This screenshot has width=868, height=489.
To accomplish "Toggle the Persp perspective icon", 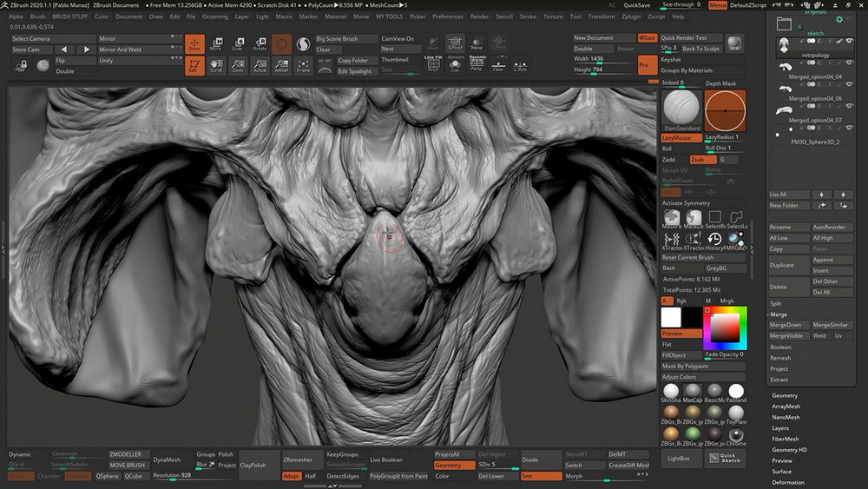I will click(x=477, y=65).
